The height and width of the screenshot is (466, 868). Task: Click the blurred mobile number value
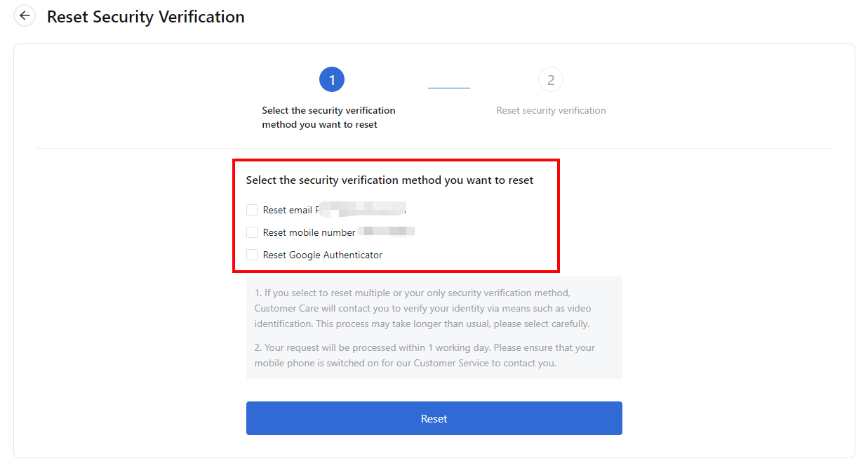(x=387, y=232)
